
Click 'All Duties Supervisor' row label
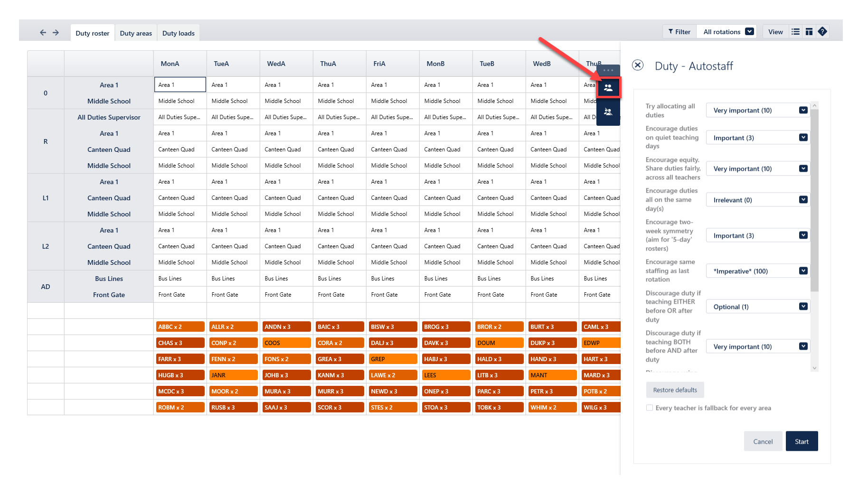click(109, 117)
